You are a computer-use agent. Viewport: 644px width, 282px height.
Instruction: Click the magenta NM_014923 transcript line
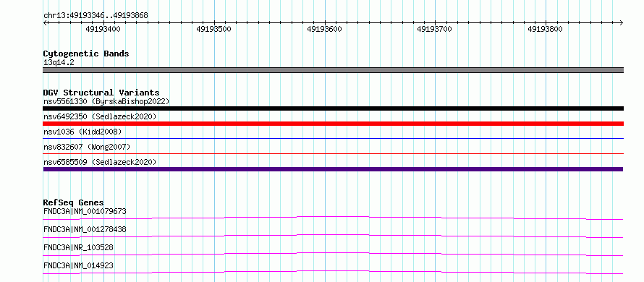(333, 272)
